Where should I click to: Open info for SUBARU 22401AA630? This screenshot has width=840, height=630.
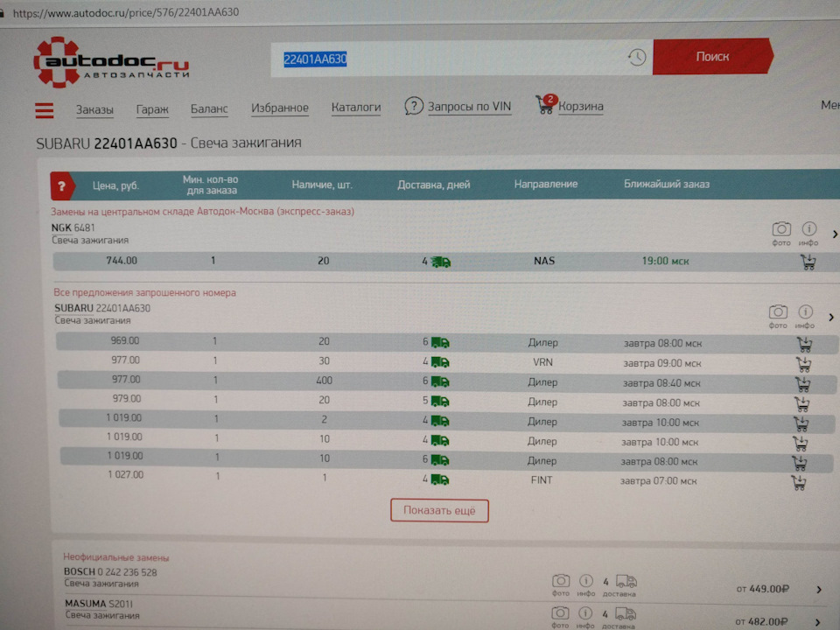point(805,316)
